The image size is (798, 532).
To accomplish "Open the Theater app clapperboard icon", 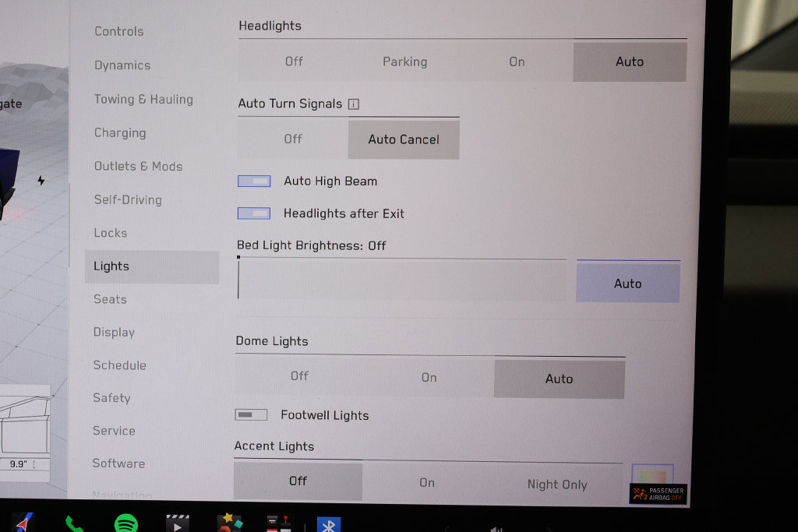I will pyautogui.click(x=177, y=523).
